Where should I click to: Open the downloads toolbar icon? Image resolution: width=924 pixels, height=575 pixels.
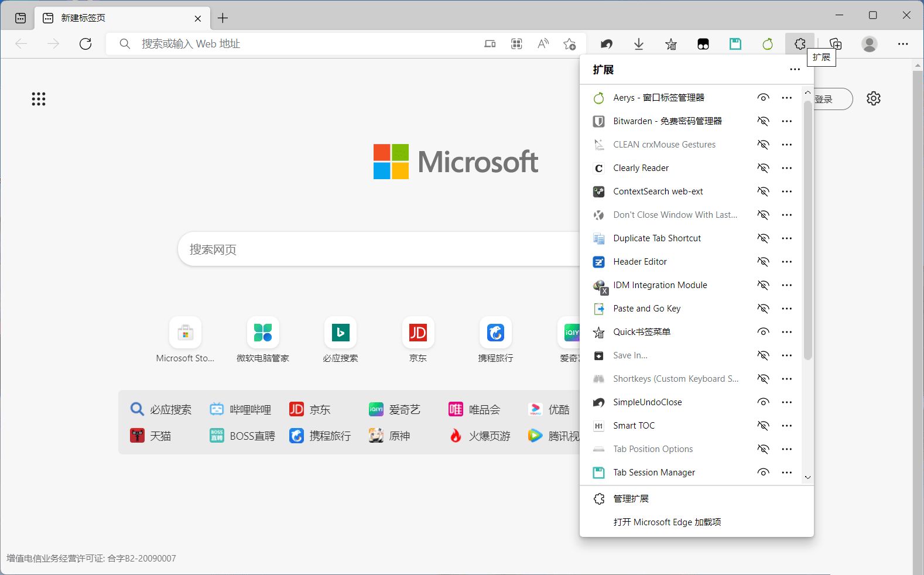pyautogui.click(x=639, y=44)
